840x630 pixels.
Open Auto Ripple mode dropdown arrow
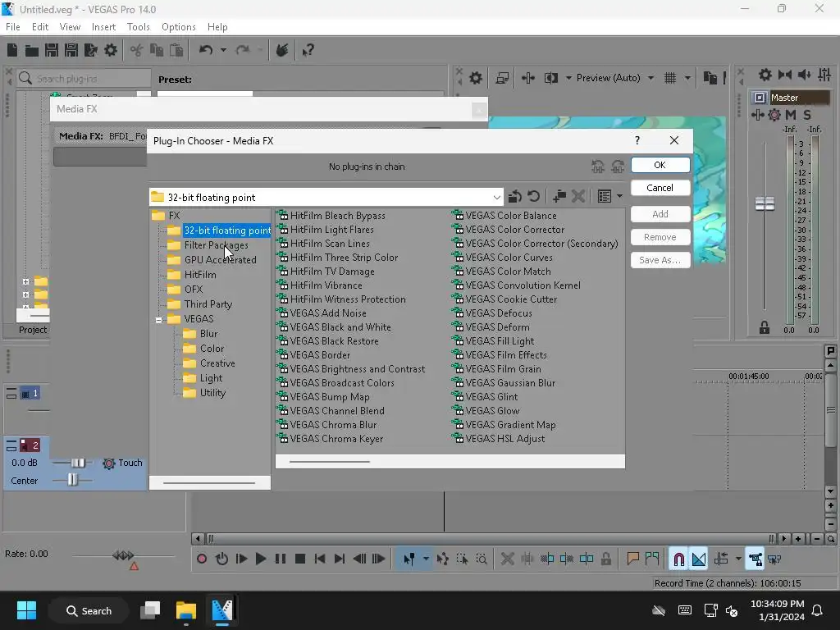[738, 559]
